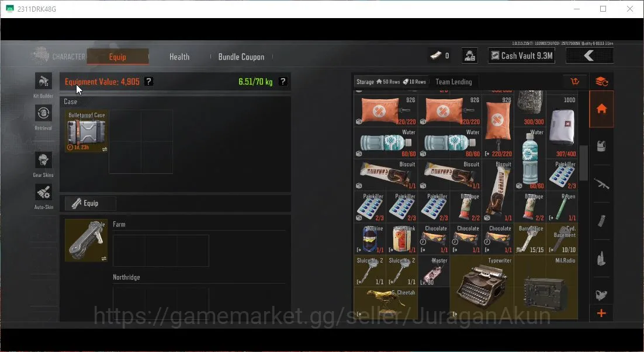Click the stack refresh organize icon
This screenshot has width=644, height=352.
pos(602,82)
